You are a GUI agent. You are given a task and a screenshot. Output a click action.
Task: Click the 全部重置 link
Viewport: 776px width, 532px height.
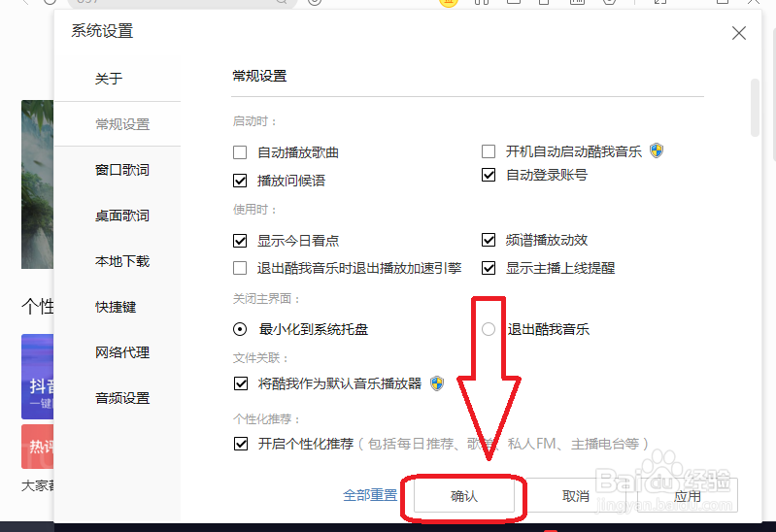click(x=370, y=495)
